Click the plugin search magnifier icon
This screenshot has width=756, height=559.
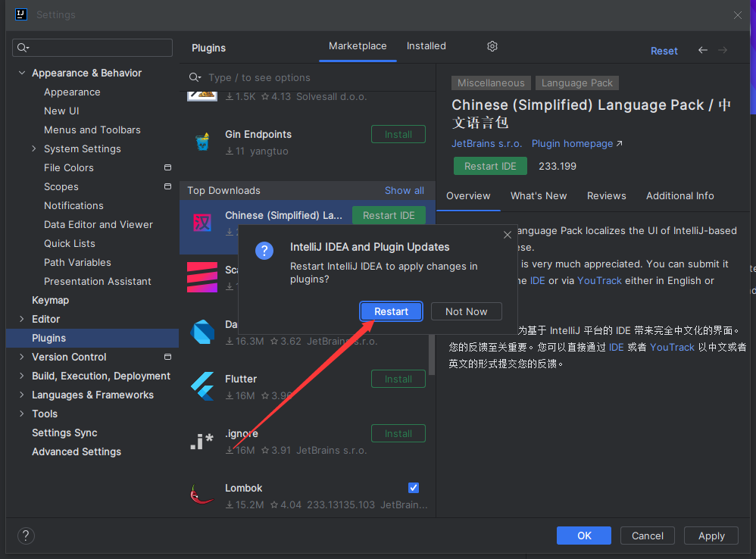195,77
